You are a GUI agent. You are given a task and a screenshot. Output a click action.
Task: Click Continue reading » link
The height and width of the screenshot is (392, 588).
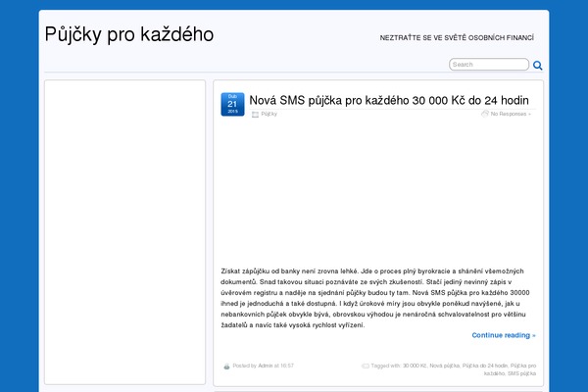click(x=504, y=335)
